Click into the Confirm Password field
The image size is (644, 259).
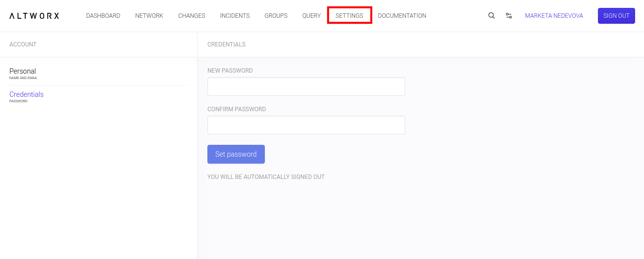pyautogui.click(x=306, y=125)
